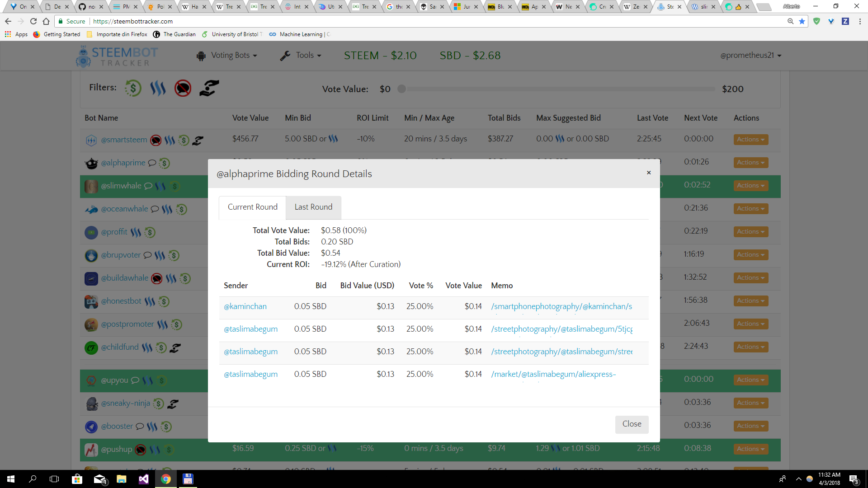Reload the page with refresh icon
The width and height of the screenshot is (868, 488).
click(33, 21)
